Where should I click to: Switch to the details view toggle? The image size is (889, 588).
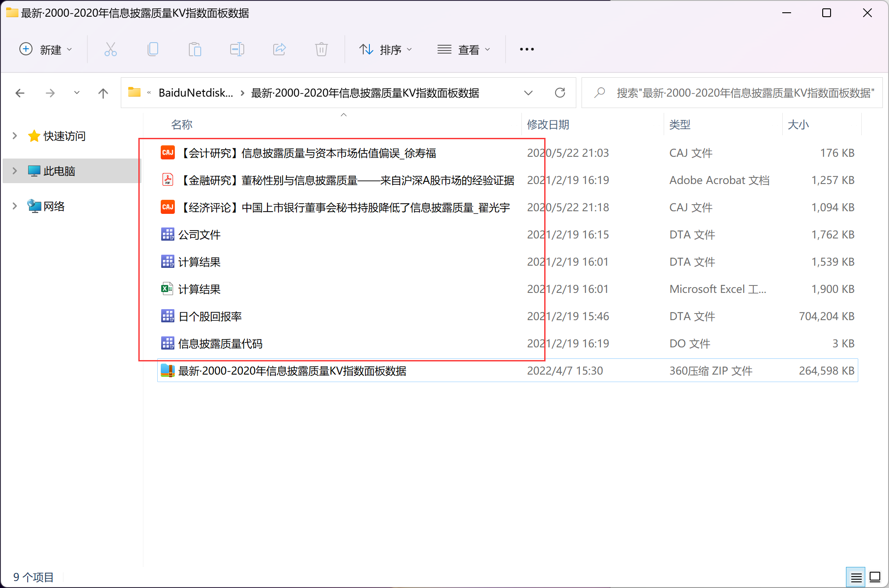coord(856,577)
